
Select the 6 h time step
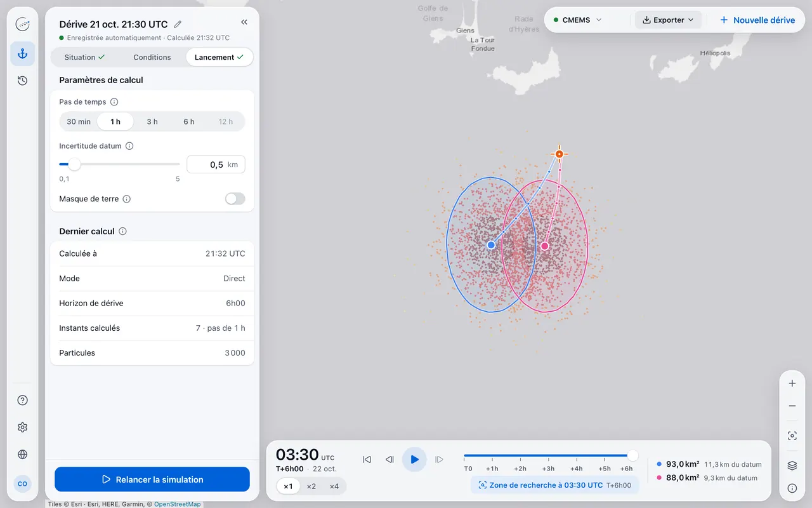pyautogui.click(x=189, y=121)
